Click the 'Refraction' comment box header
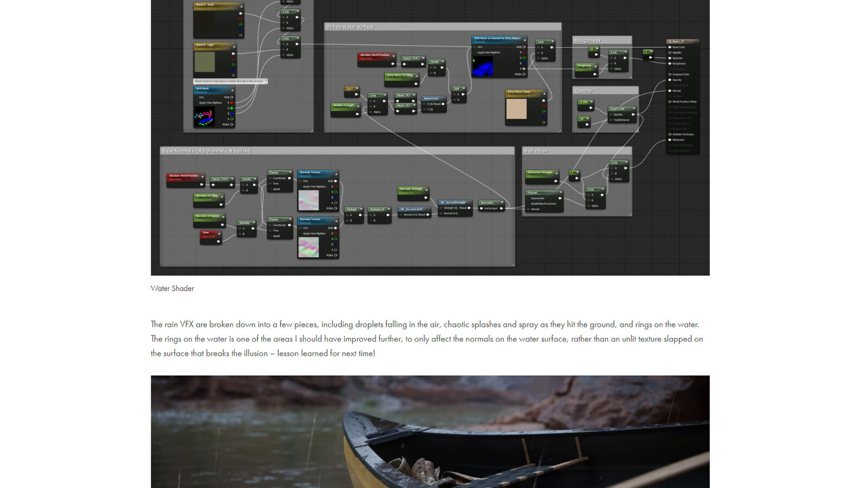The width and height of the screenshot is (868, 488). (x=577, y=151)
